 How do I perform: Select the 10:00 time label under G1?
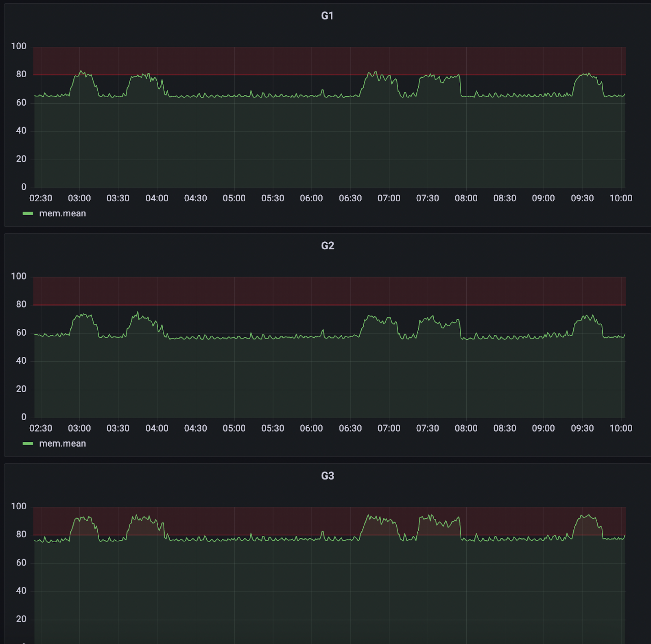tap(620, 198)
